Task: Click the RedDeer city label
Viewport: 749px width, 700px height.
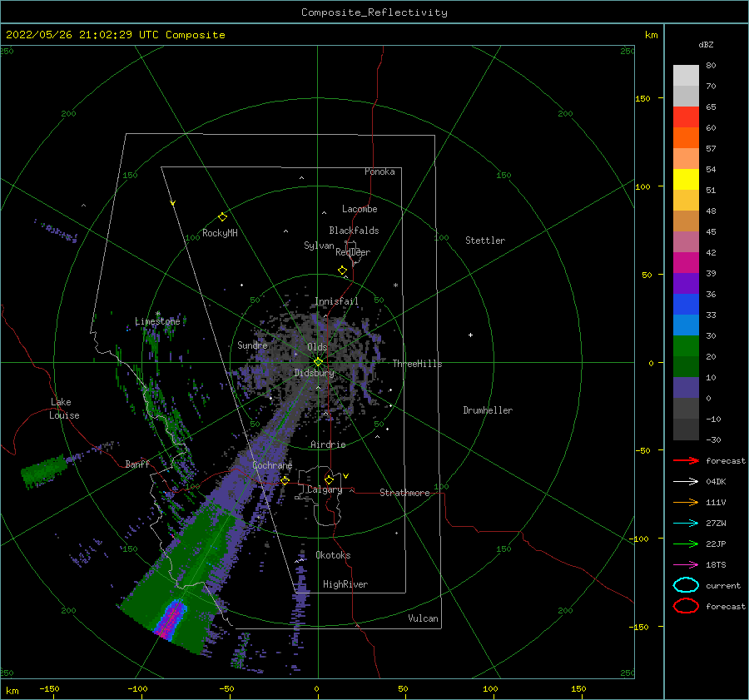Action: 353,252
